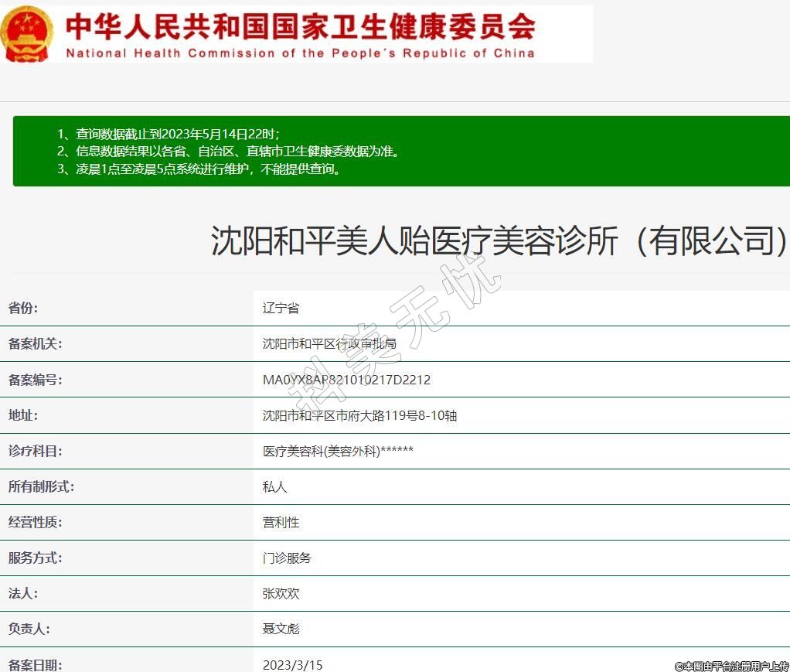Click the business nature value 营利性
790x672 pixels.
point(281,523)
